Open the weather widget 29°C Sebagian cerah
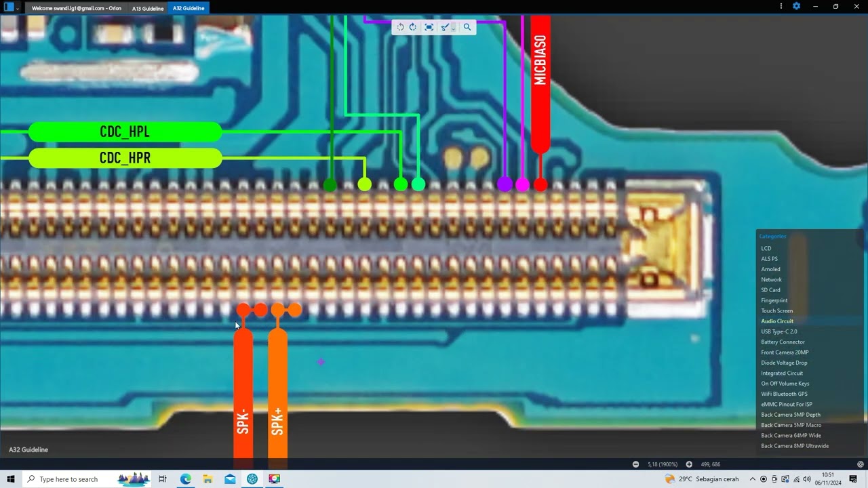Image resolution: width=868 pixels, height=488 pixels. pyautogui.click(x=702, y=479)
